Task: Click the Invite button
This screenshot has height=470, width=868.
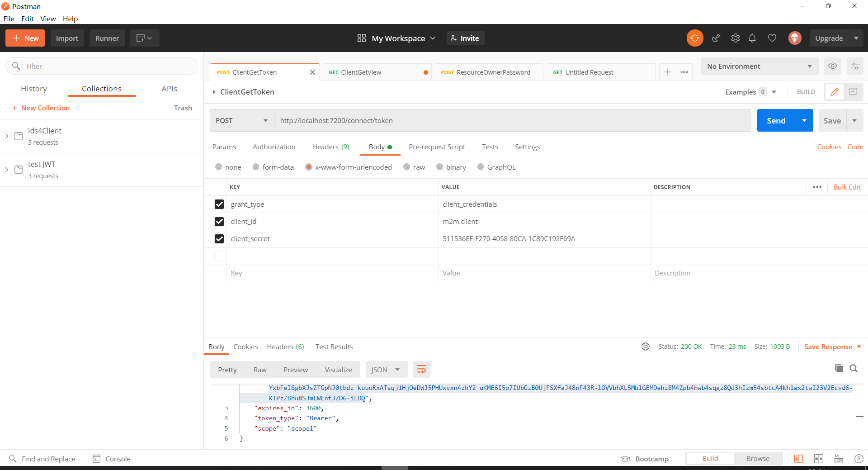Action: pyautogui.click(x=465, y=38)
